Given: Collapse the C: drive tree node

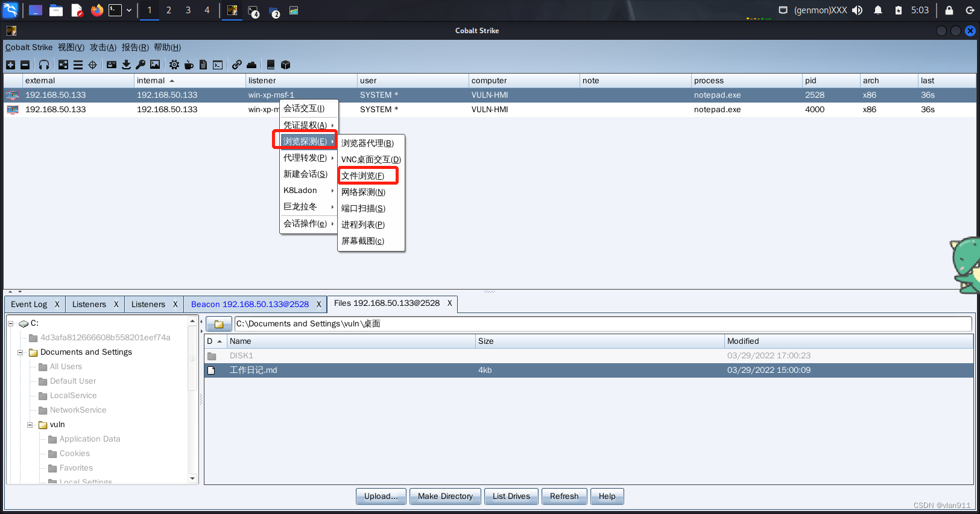Looking at the screenshot, I should [x=10, y=323].
